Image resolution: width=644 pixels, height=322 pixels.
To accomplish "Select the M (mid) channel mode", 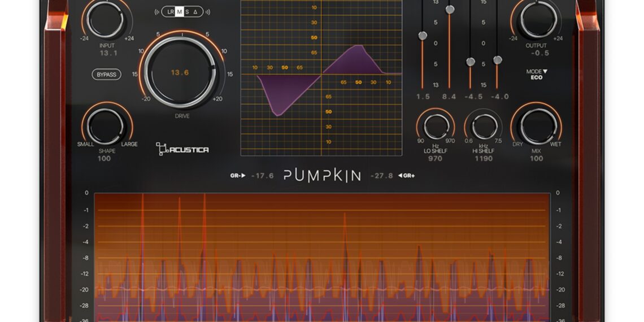I will point(179,12).
